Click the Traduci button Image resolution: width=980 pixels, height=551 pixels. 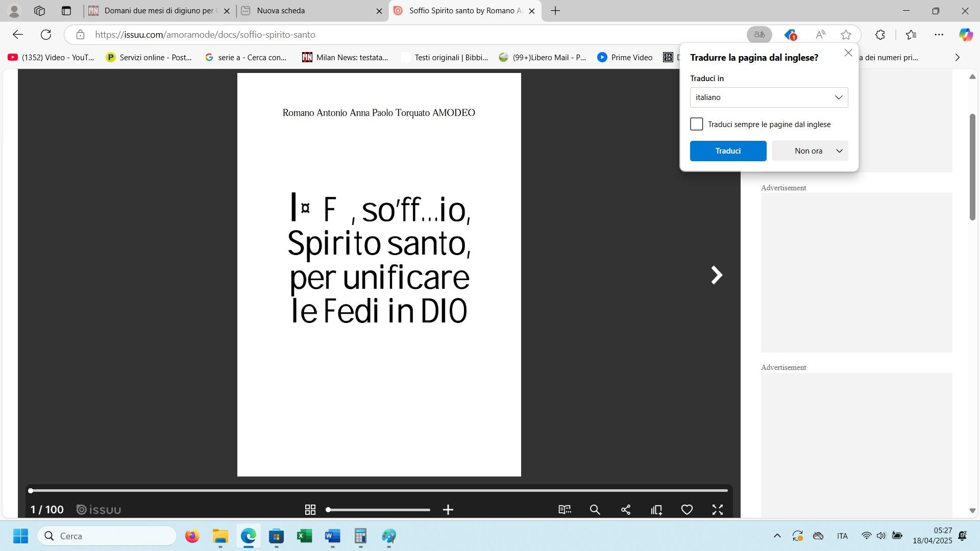728,151
